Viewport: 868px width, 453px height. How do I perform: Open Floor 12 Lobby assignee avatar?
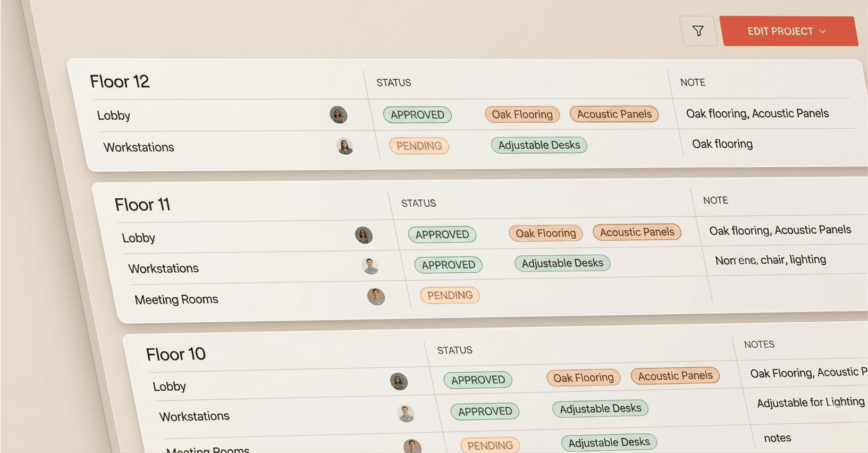coord(339,114)
